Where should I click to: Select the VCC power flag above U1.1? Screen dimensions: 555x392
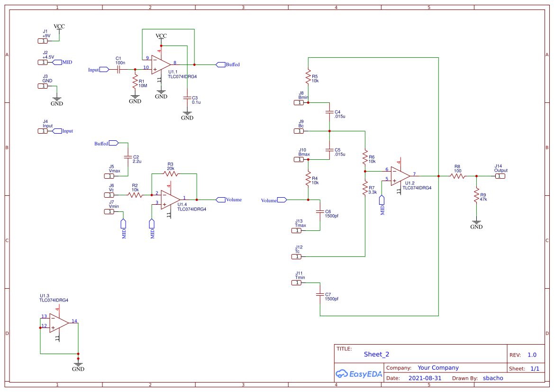(x=160, y=36)
